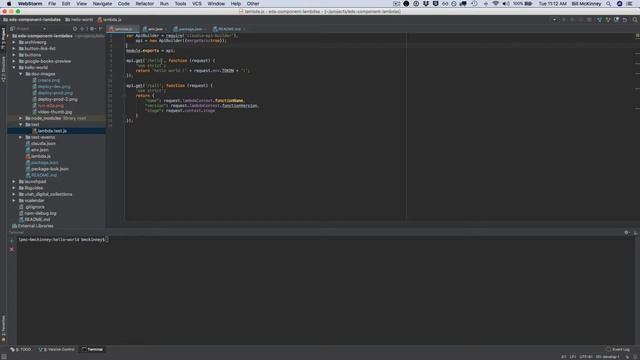Image resolution: width=640 pixels, height=360 pixels.
Task: Expand the test-events folder
Action: (20, 137)
